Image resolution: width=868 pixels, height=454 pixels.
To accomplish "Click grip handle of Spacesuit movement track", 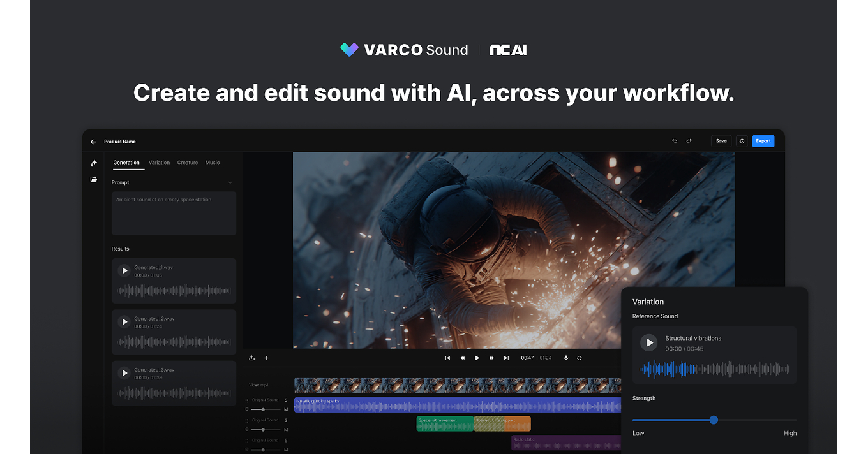I will pyautogui.click(x=247, y=421).
